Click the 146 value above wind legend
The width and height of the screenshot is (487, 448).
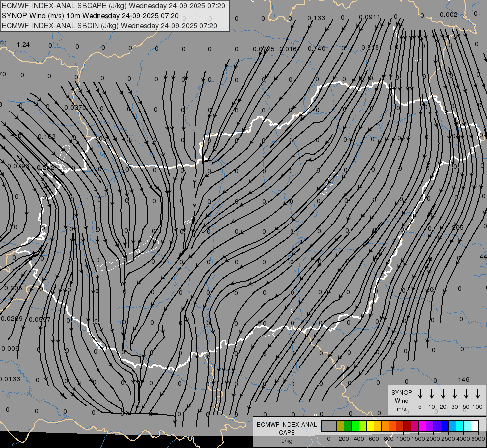464,380
